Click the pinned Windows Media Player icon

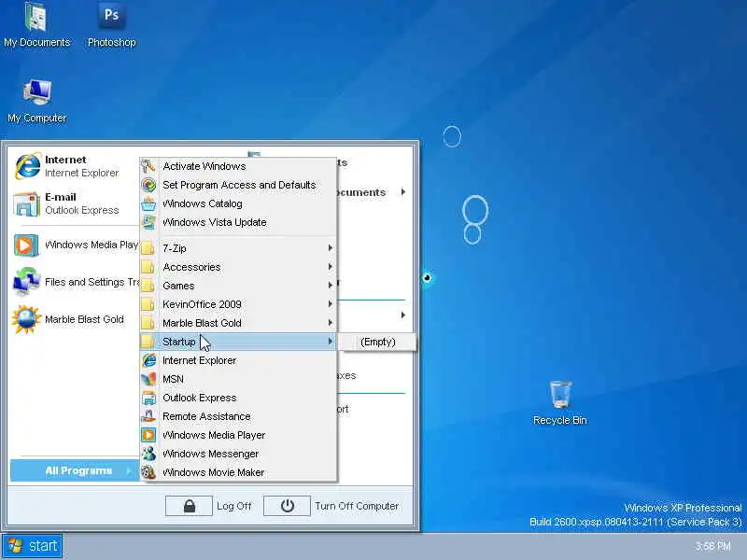(x=26, y=245)
